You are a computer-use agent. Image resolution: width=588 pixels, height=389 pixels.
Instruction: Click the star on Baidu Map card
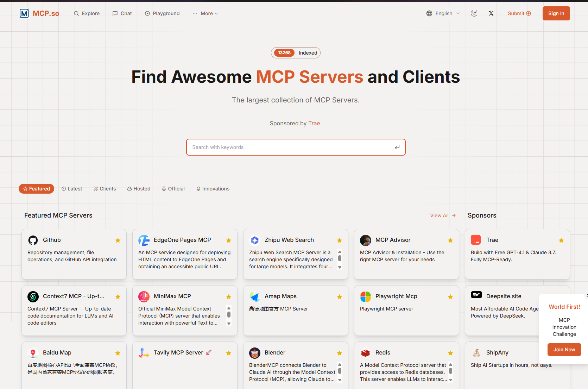tap(118, 353)
